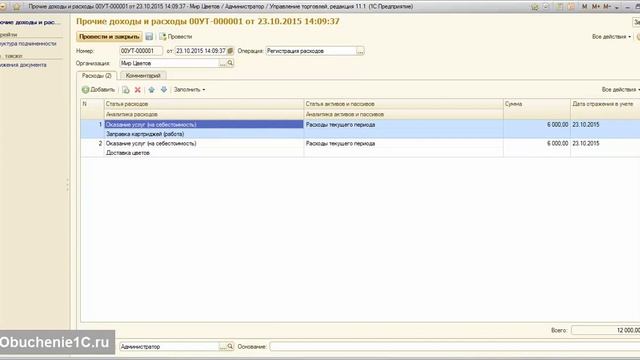Click the Сумма column header
This screenshot has width=640, height=360.
[537, 104]
